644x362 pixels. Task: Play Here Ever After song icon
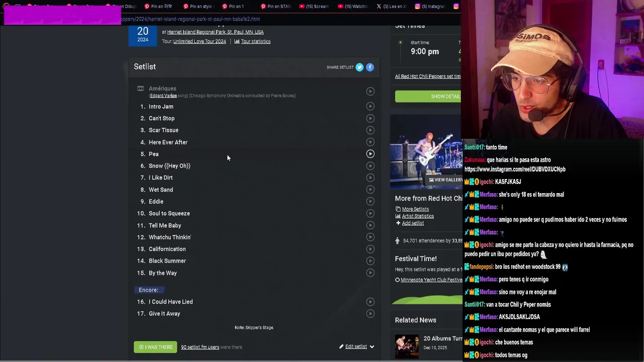click(x=370, y=142)
